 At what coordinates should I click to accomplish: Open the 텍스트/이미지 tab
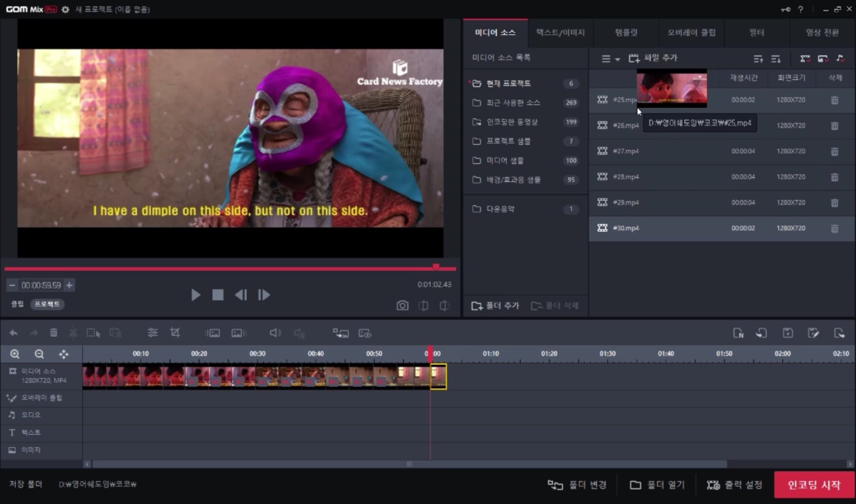click(x=560, y=33)
